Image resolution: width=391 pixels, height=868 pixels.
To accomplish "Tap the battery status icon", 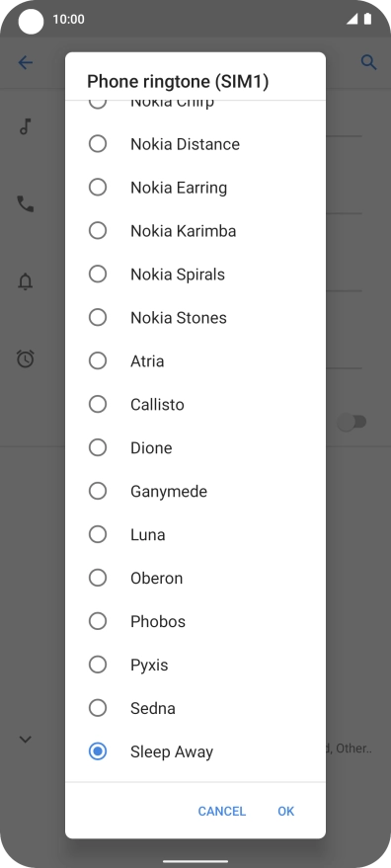I will pos(367,19).
